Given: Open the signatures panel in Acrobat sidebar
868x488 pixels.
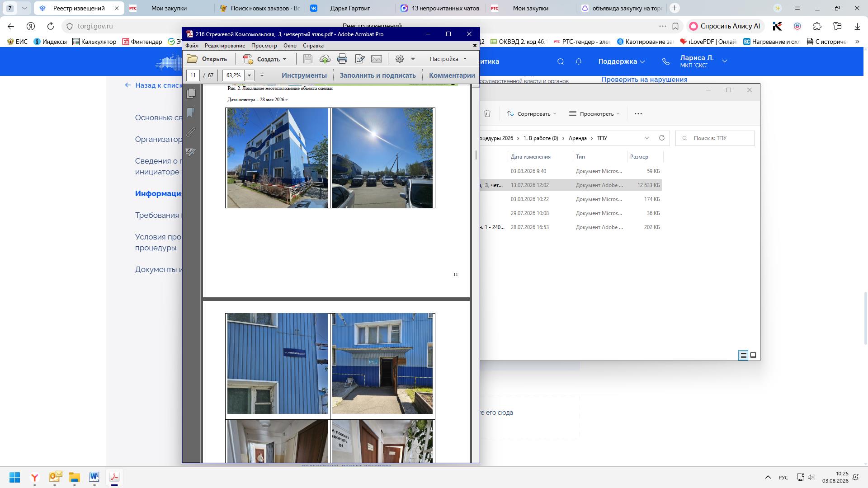Looking at the screenshot, I should coord(191,152).
